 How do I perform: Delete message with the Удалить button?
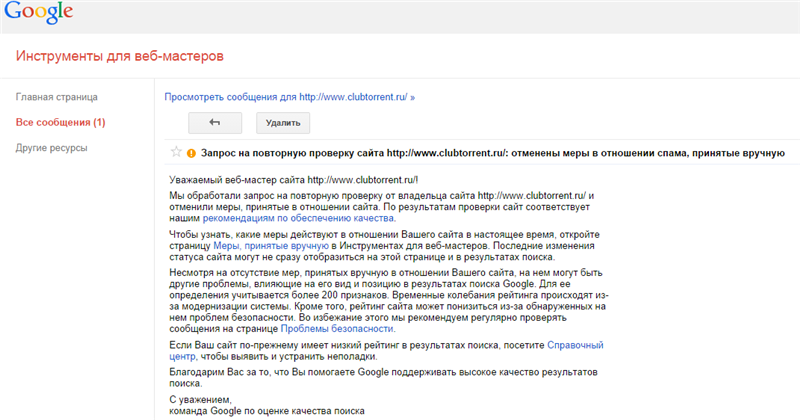pos(283,123)
